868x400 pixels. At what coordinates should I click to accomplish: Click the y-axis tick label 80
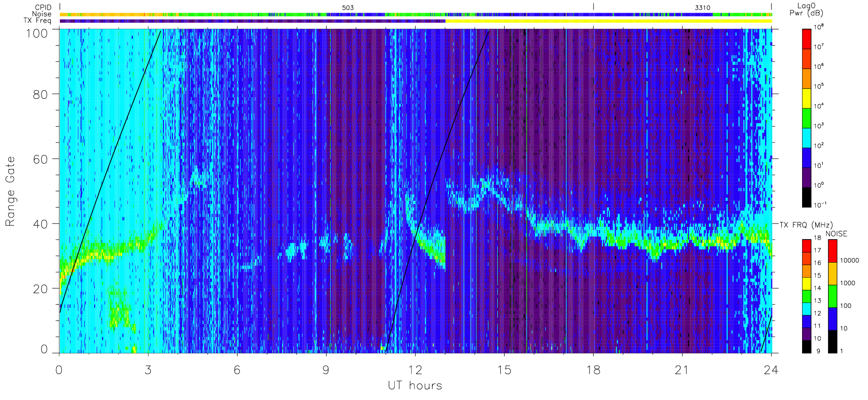coord(40,94)
